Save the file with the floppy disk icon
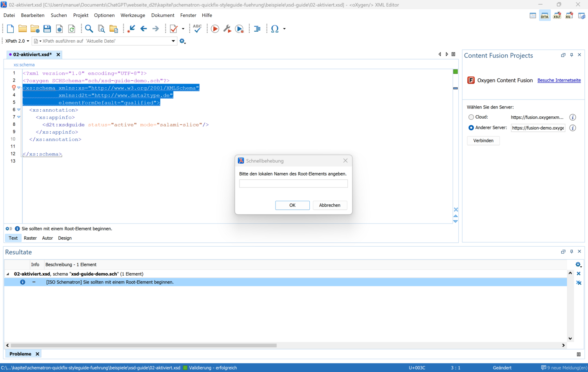588x372 pixels. pyautogui.click(x=47, y=29)
